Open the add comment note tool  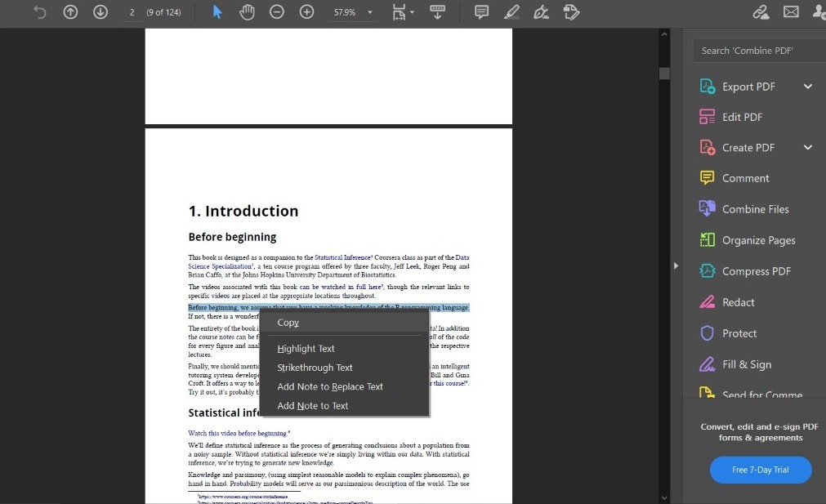[x=482, y=12]
